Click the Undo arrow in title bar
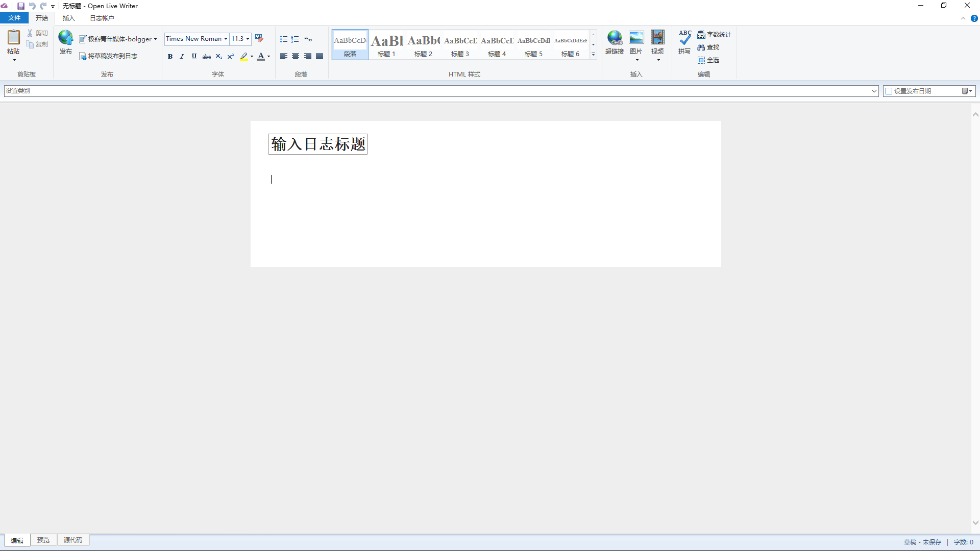This screenshot has height=551, width=980. click(32, 6)
